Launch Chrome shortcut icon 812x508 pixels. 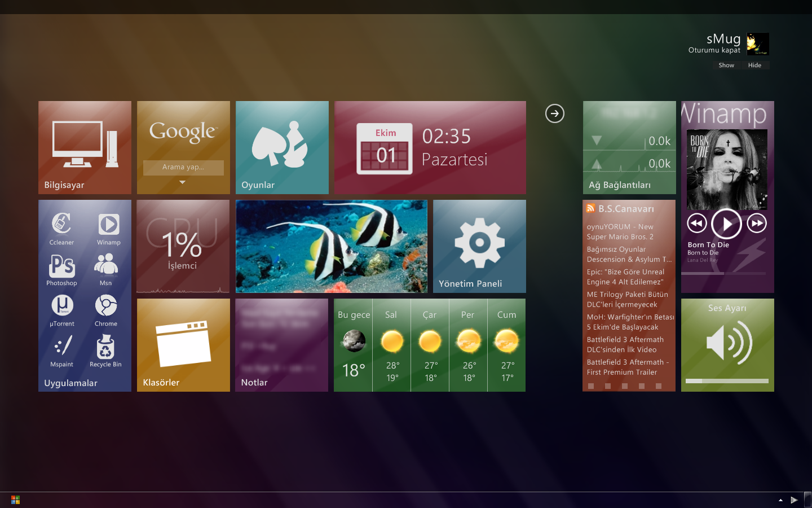pos(106,310)
